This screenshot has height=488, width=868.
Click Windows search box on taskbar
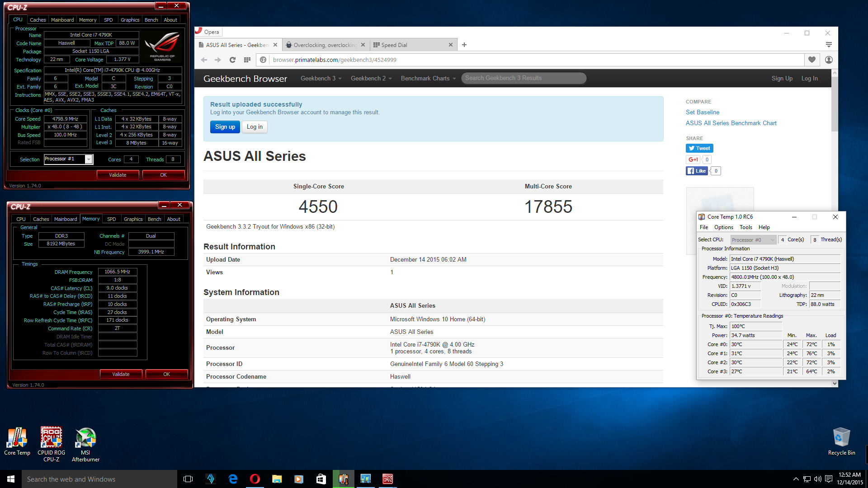pos(99,479)
